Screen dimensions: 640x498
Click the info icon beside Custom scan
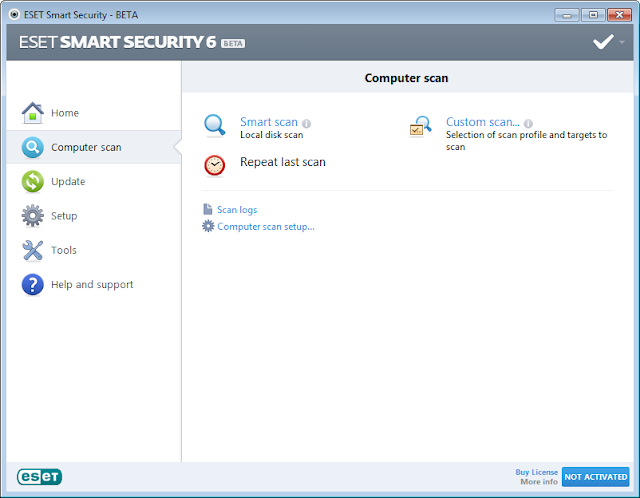tap(528, 123)
